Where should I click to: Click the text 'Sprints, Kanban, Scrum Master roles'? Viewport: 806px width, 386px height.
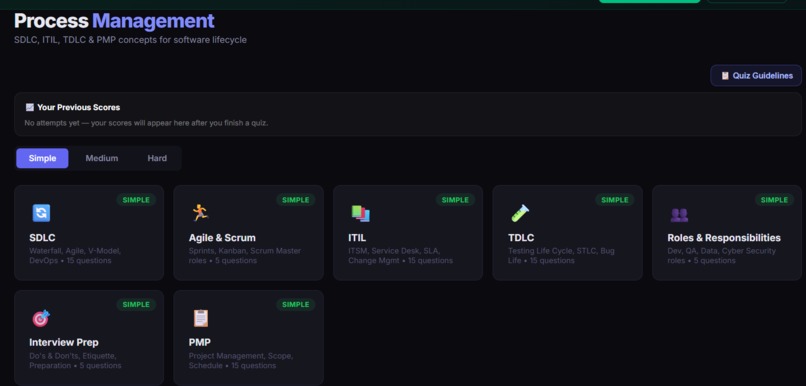tap(245, 255)
